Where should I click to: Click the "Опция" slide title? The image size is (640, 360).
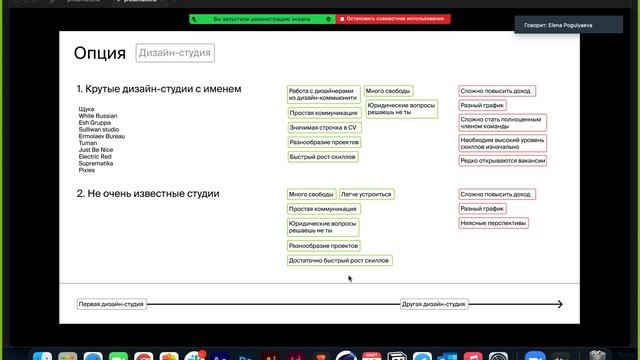(100, 53)
